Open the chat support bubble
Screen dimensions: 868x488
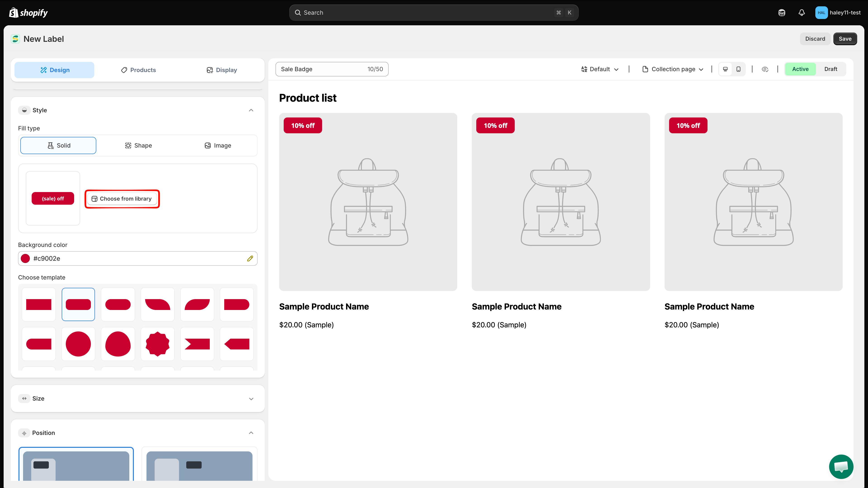841,467
